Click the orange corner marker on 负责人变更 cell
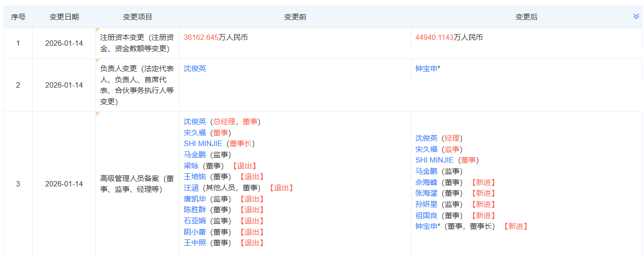The width and height of the screenshot is (644, 256). point(98,61)
